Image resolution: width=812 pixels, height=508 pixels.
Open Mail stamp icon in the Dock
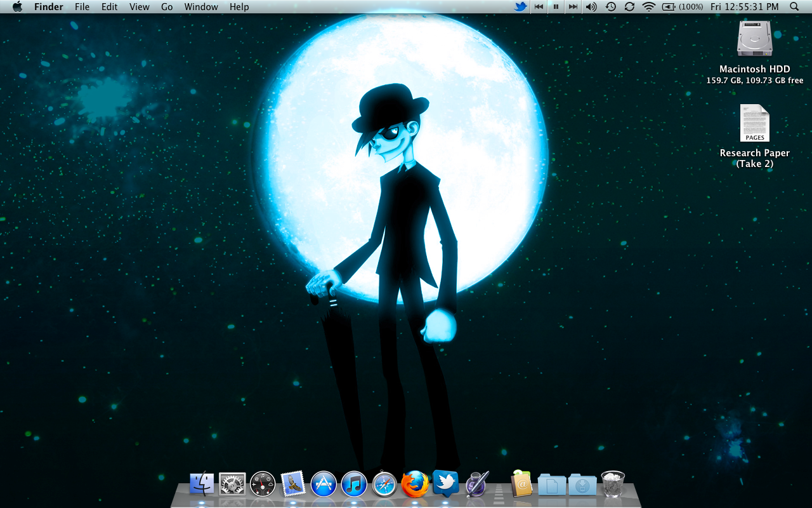point(293,484)
